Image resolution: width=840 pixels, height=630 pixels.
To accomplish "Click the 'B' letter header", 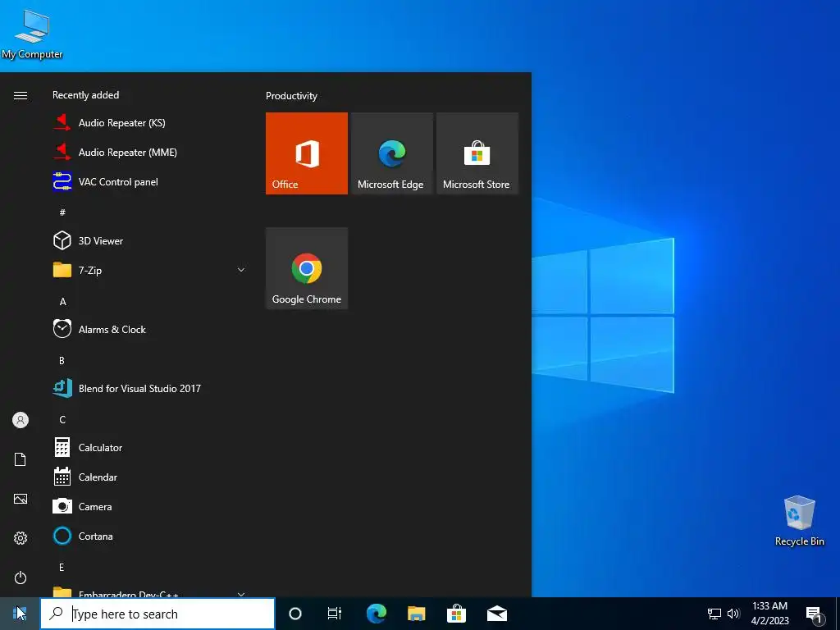I will pos(62,361).
